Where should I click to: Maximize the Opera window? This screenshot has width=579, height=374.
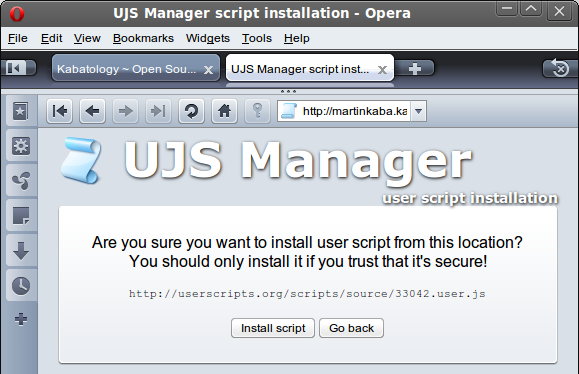[x=531, y=8]
